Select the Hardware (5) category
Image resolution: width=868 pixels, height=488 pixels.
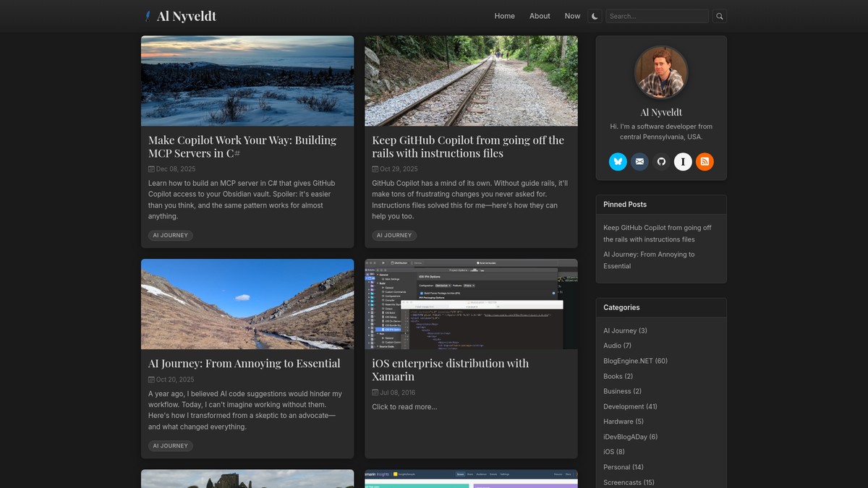pos(624,422)
